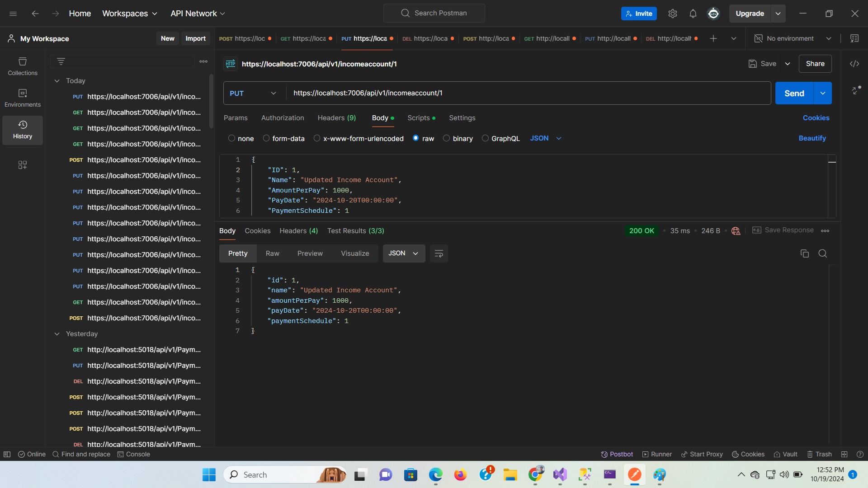Click the code snippet icon

(854, 64)
